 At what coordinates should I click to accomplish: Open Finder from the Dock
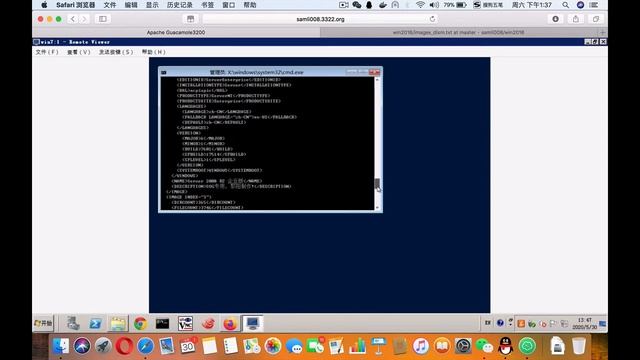click(x=61, y=346)
